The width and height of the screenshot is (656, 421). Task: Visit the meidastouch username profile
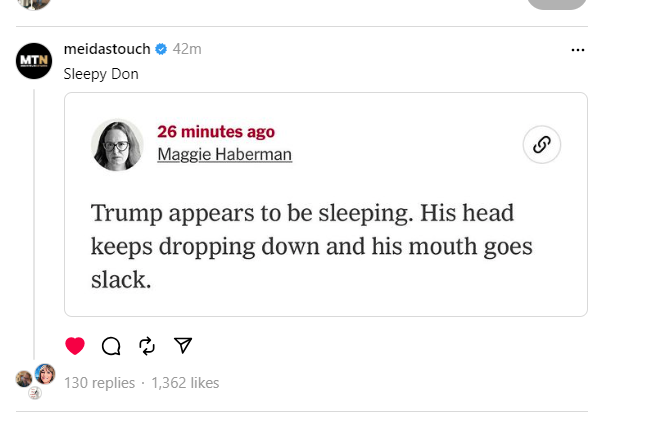(x=107, y=49)
